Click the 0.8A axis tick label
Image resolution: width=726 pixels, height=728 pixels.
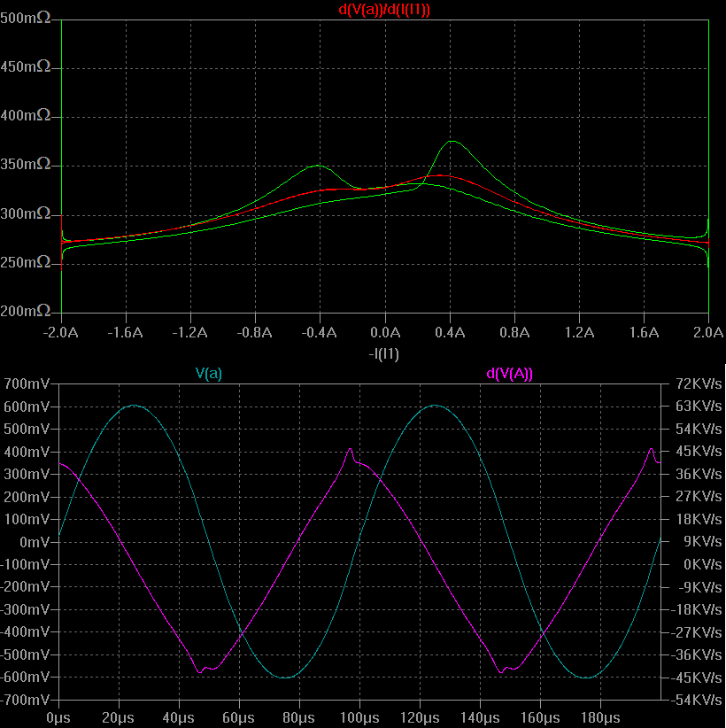click(514, 332)
